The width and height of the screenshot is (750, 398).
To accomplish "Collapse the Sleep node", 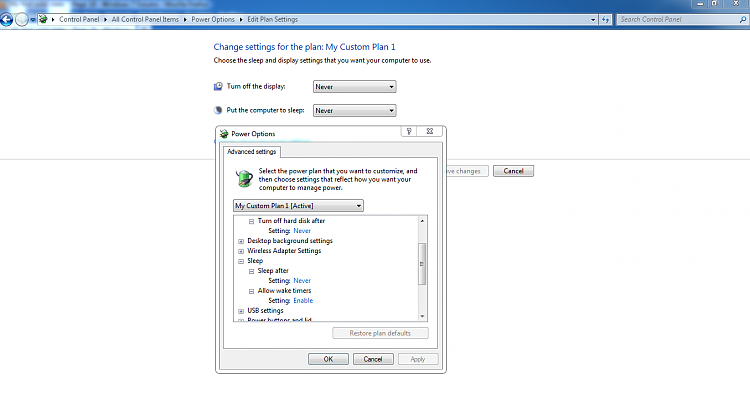I will coord(241,262).
